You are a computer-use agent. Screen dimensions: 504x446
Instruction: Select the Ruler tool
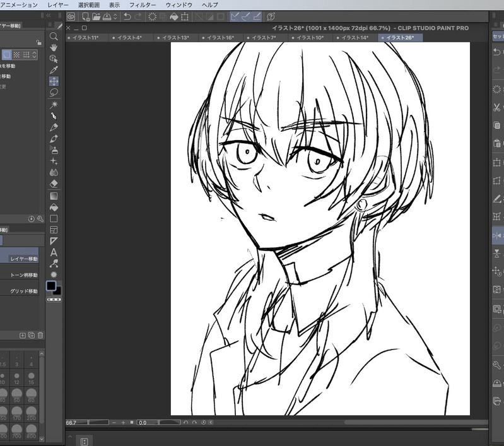(54, 241)
